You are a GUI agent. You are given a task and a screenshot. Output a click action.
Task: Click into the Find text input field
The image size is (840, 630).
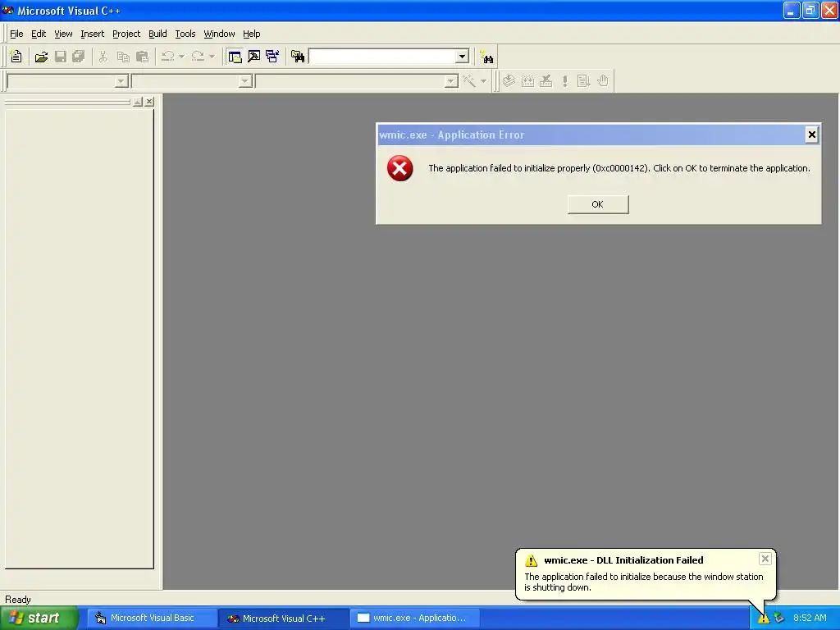[x=382, y=57]
